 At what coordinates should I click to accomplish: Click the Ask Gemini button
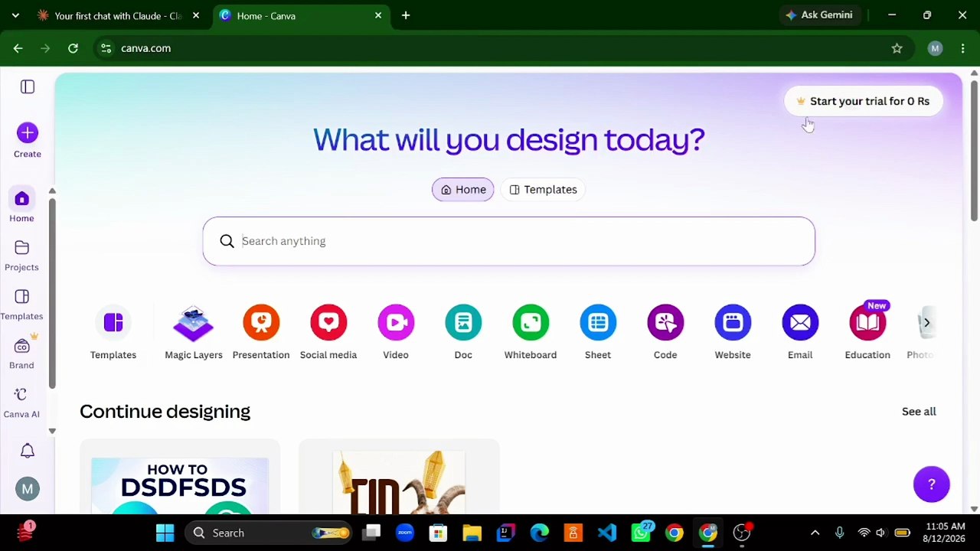coord(818,15)
